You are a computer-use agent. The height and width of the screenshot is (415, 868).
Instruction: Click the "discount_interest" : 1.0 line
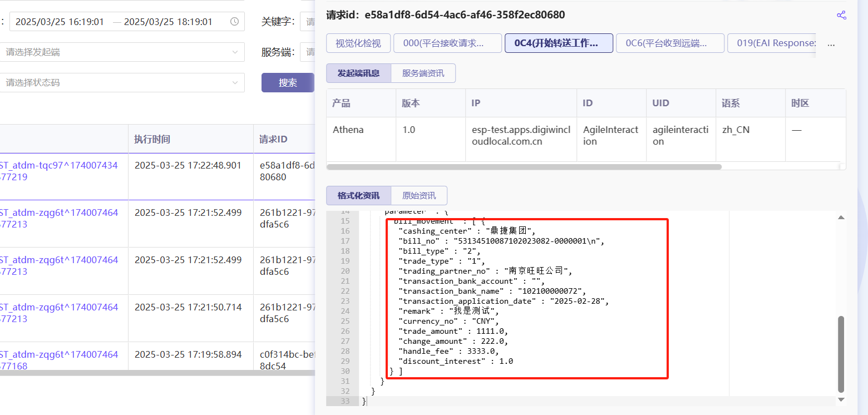click(456, 361)
